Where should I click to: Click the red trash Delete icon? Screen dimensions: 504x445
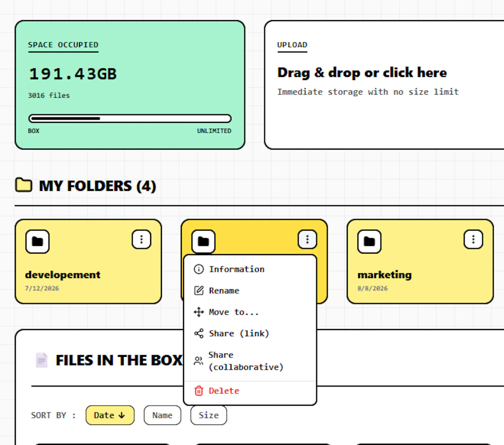[x=199, y=391]
